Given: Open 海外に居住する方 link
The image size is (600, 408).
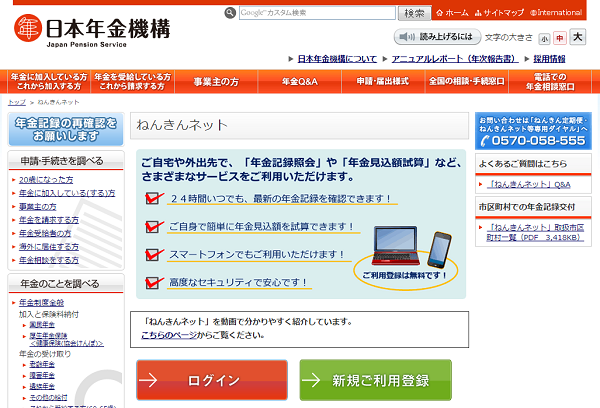Looking at the screenshot, I should [49, 247].
